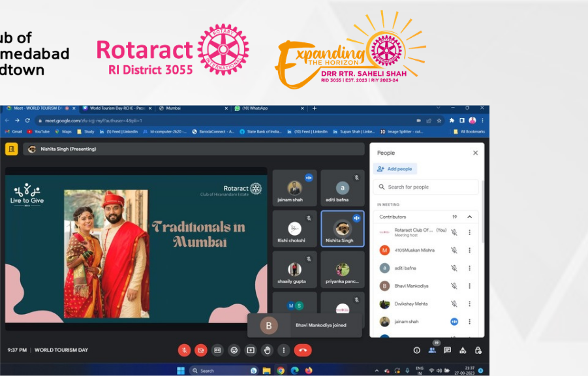
Task: Open State Bank of India bookmark
Action: 260,132
